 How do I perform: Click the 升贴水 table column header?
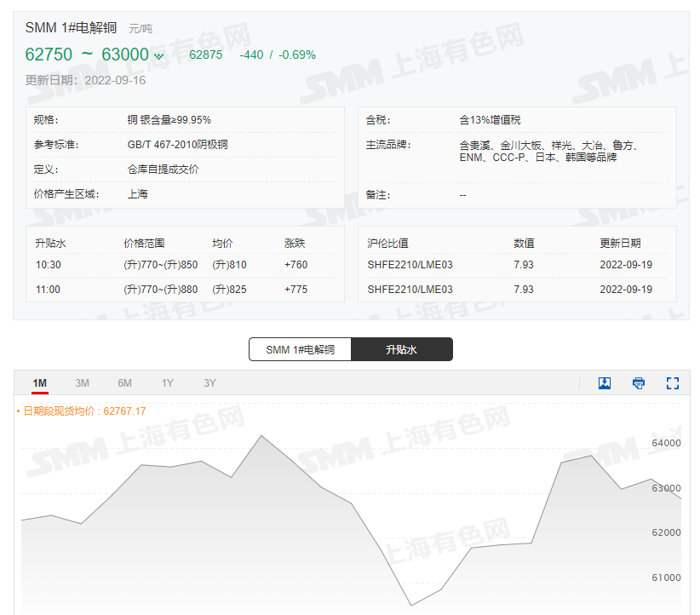[50, 244]
